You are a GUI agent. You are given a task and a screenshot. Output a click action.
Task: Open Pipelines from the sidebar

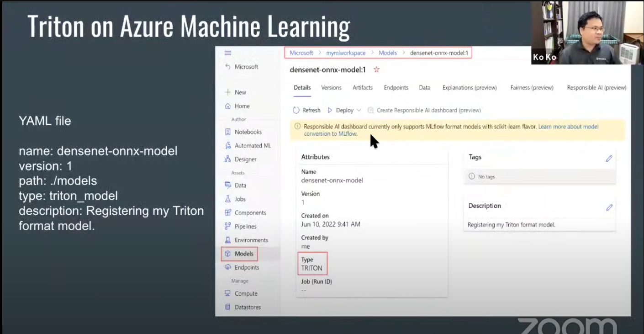246,227
